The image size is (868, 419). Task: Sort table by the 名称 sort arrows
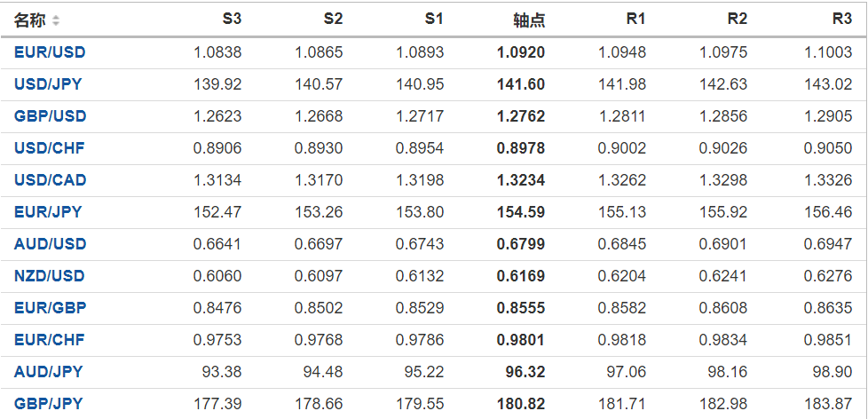[57, 20]
